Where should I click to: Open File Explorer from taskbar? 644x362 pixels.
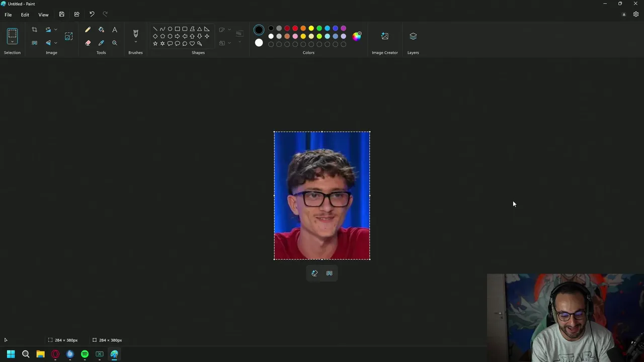tap(40, 354)
